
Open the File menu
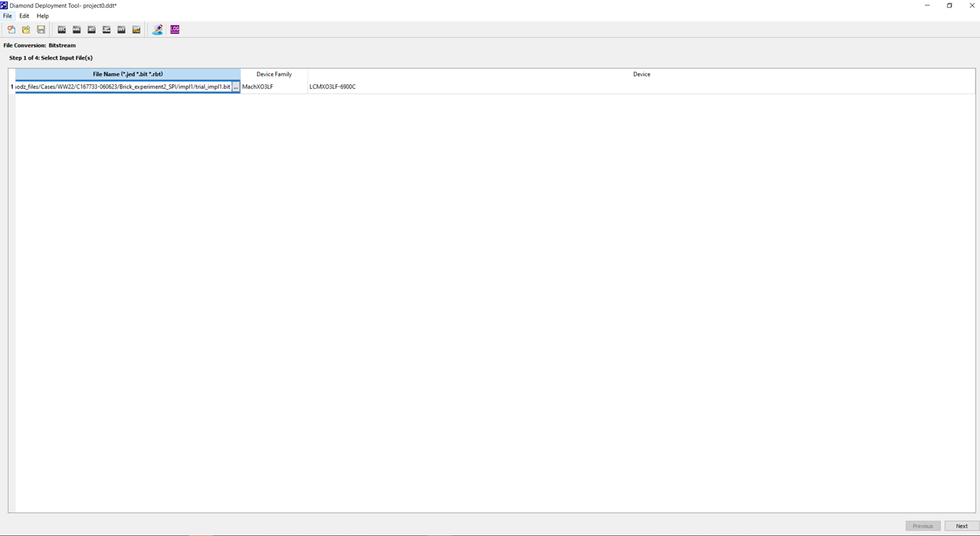tap(8, 16)
